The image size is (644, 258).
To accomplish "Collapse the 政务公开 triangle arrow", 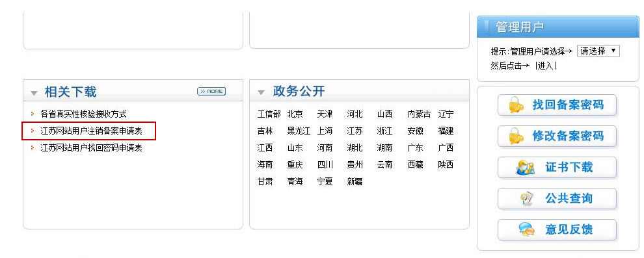I will (x=261, y=92).
